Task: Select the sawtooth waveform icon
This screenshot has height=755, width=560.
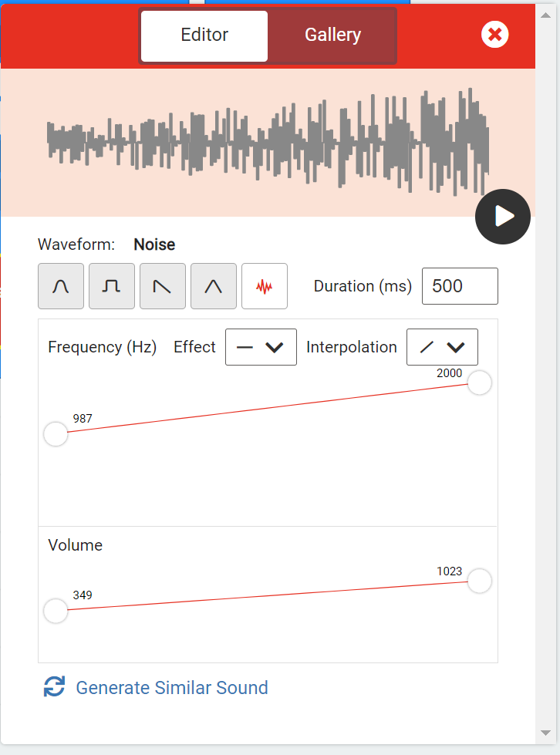Action: [162, 285]
